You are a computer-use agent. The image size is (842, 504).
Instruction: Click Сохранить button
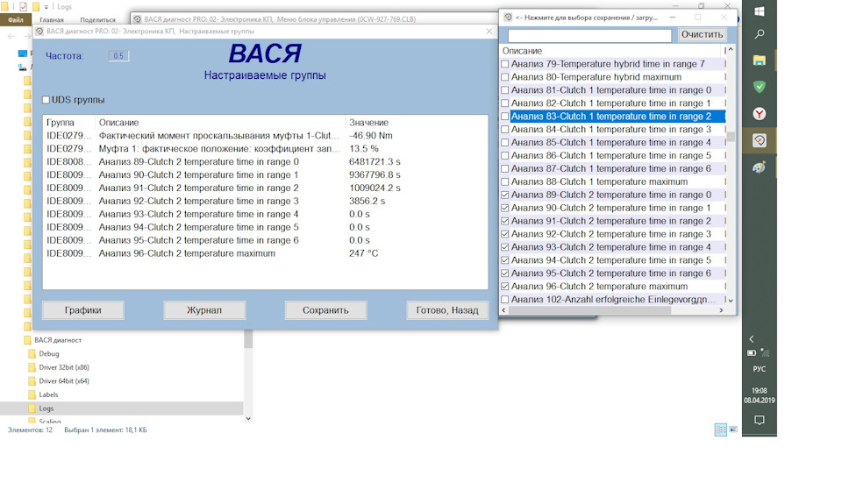pyautogui.click(x=325, y=310)
